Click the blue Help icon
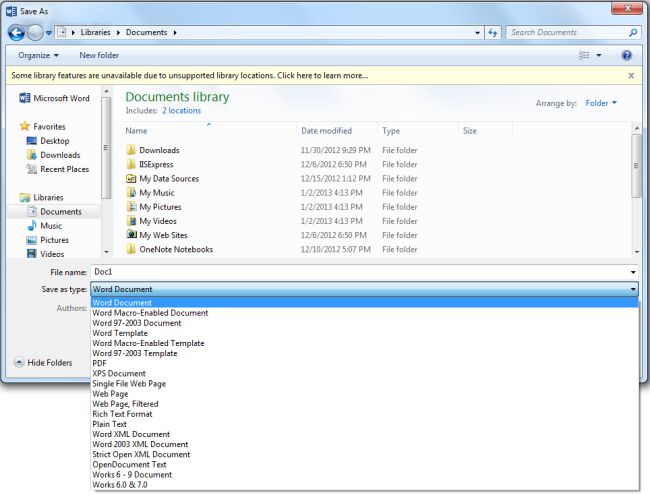This screenshot has width=650, height=495. (x=627, y=55)
